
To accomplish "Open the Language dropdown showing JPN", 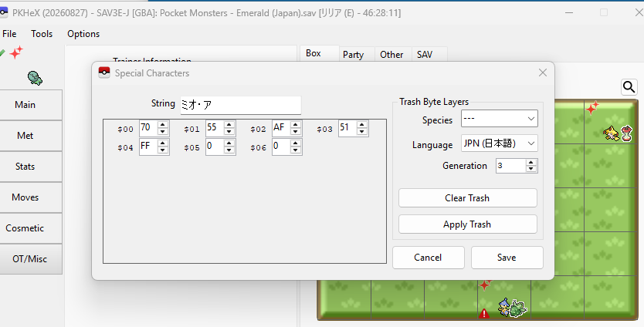I will coord(500,143).
